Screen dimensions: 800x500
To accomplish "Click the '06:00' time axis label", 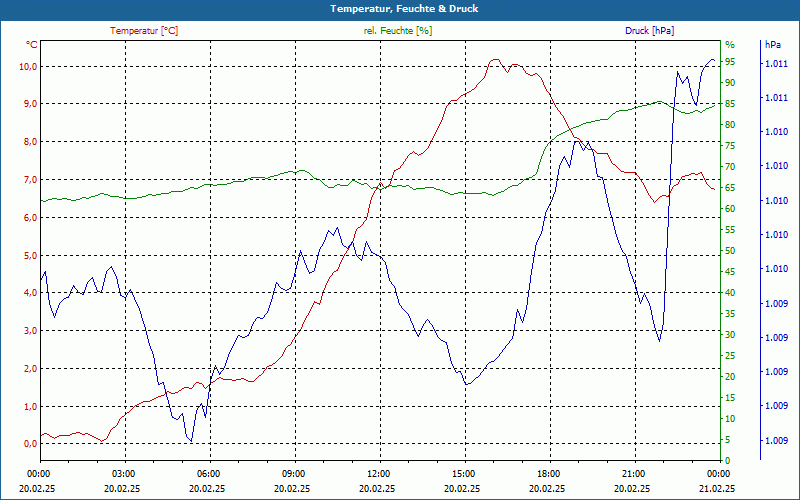I will (x=208, y=473).
